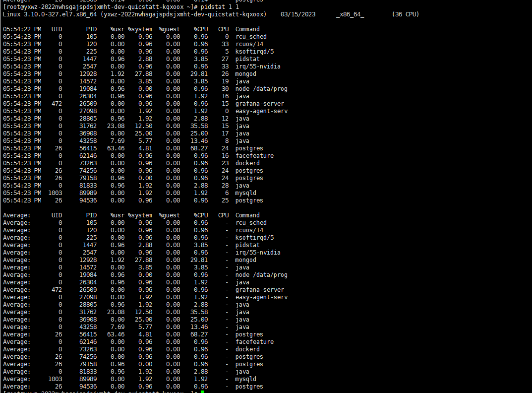Image resolution: width=532 pixels, height=393 pixels.
Task: Click "63.46" in the Average postgres row
Action: pos(116,334)
